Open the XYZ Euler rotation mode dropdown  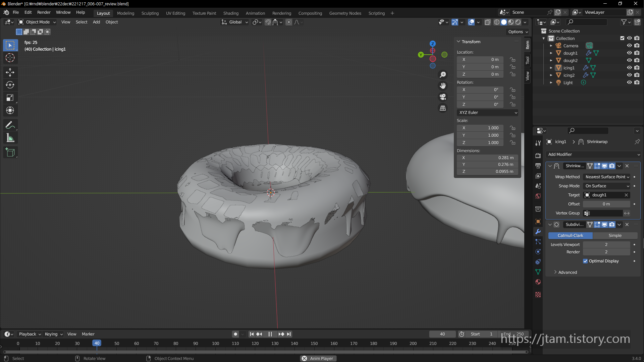487,113
